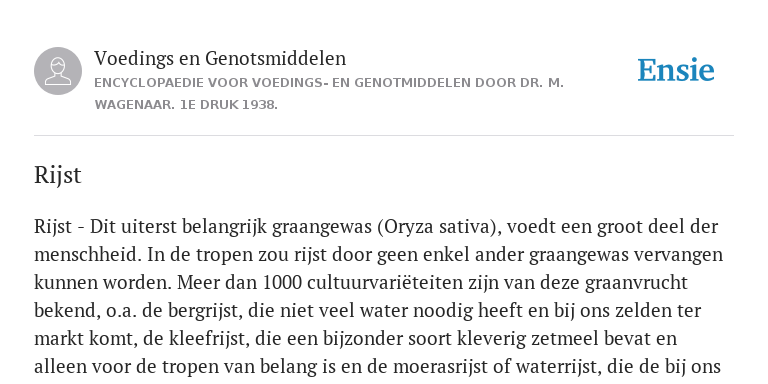Click the 'Wagenaar. 1e druk 1938.' text
Viewport: 768px width, 384px height.
point(186,105)
